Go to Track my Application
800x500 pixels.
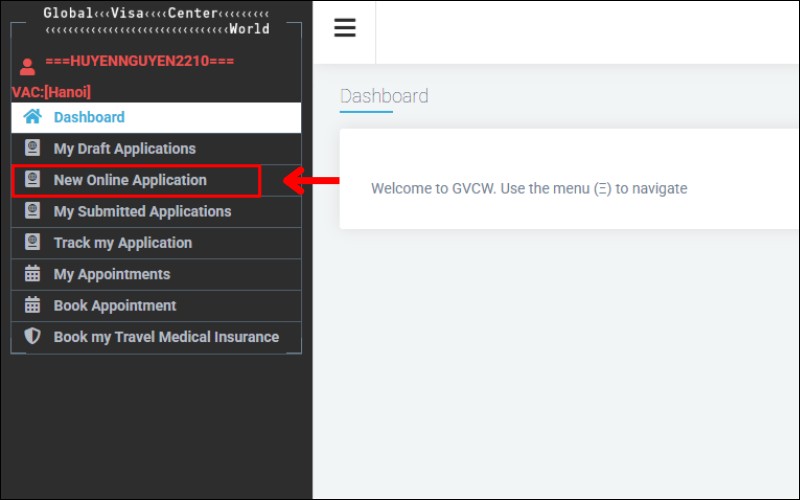pyautogui.click(x=122, y=243)
